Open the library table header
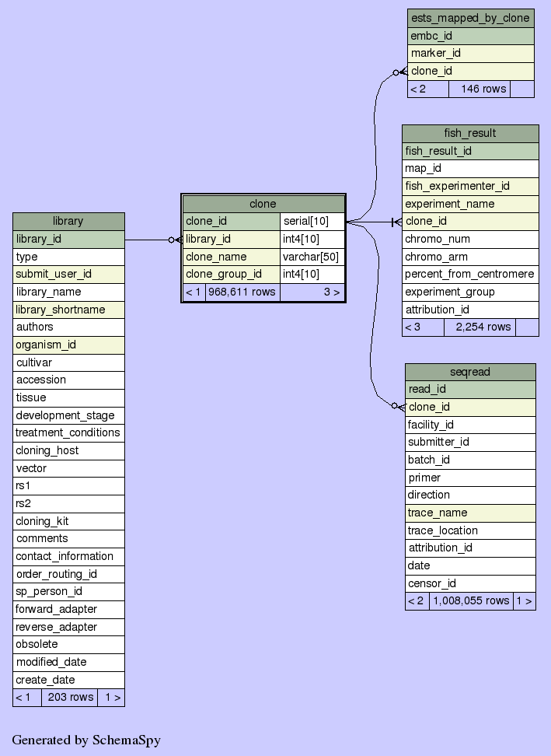This screenshot has height=756, width=551. [x=68, y=221]
